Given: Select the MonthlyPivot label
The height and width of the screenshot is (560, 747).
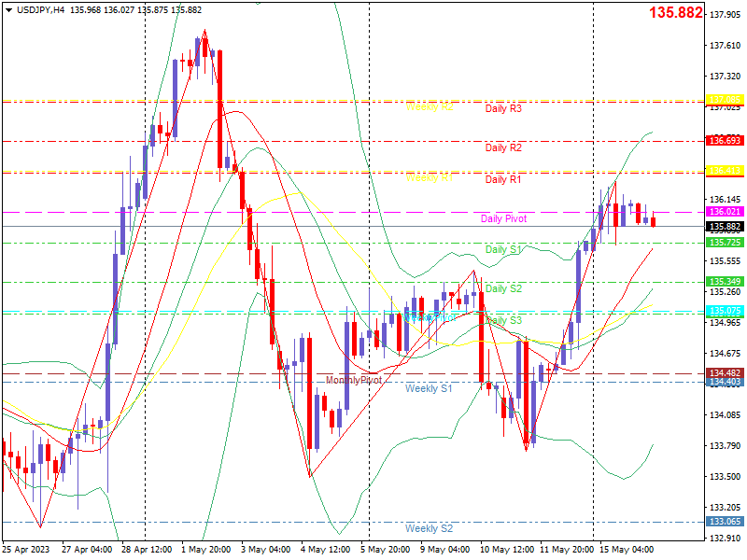Looking at the screenshot, I should pyautogui.click(x=354, y=380).
